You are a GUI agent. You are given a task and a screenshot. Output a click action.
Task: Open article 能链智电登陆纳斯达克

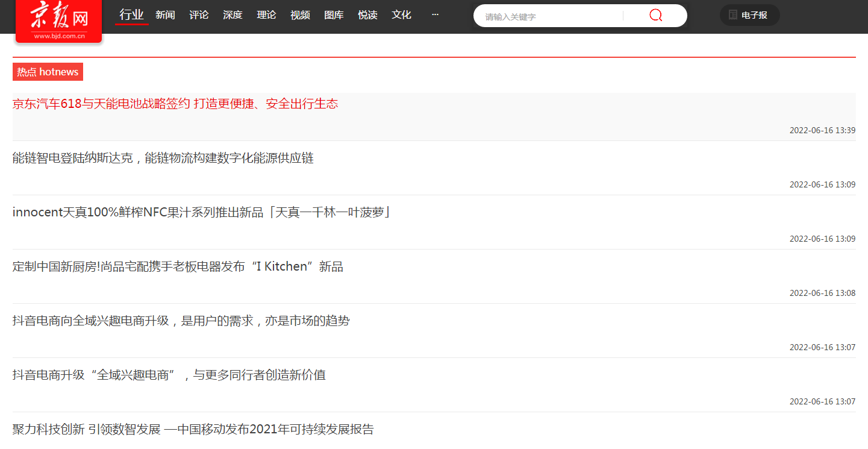[163, 158]
